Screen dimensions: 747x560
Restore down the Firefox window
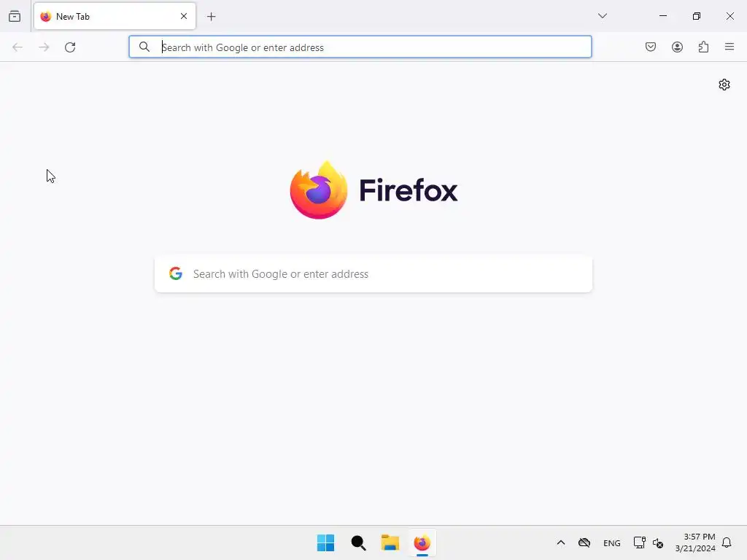click(x=697, y=16)
